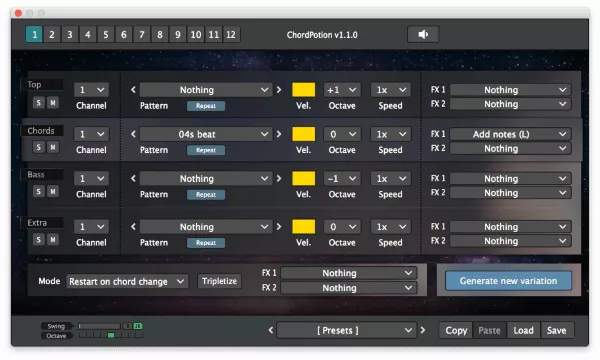Screen dimensions: 600x360
Task: Click the Paste button
Action: tap(489, 330)
